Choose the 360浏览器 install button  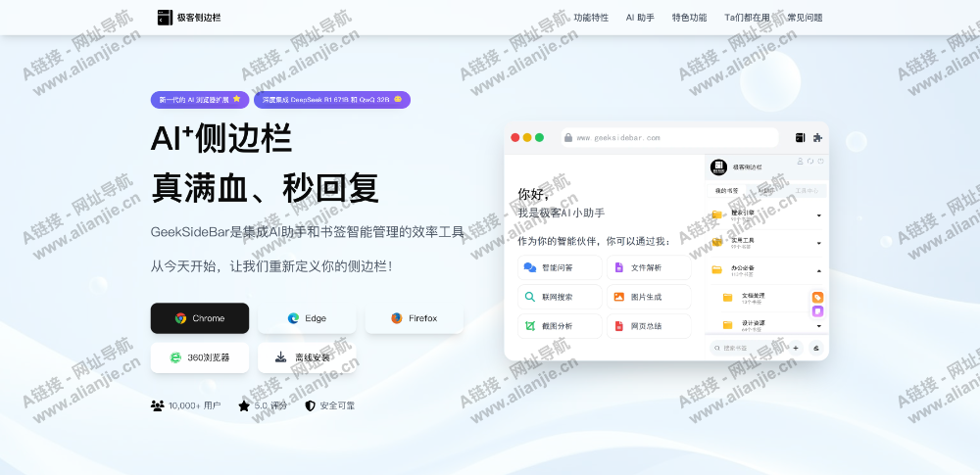click(199, 357)
